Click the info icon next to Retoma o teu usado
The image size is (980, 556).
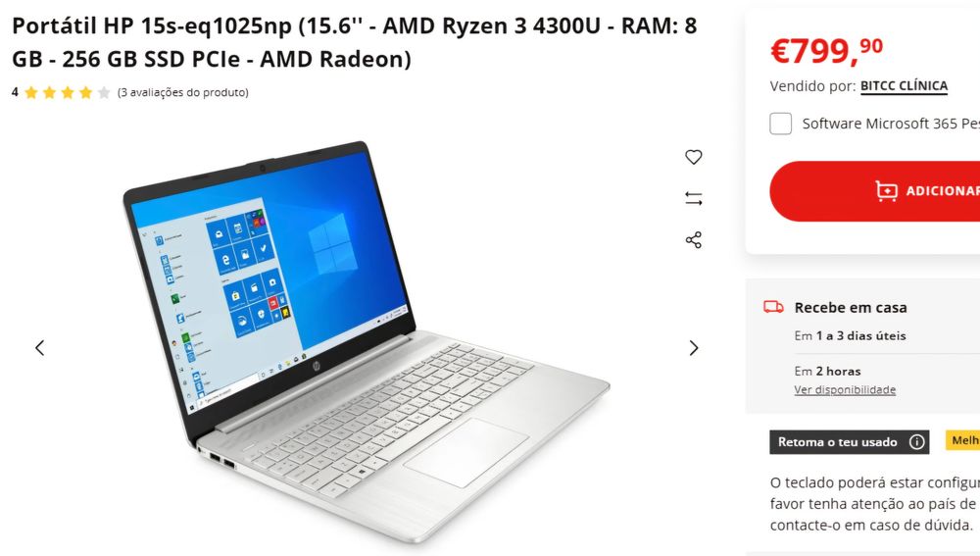point(916,442)
